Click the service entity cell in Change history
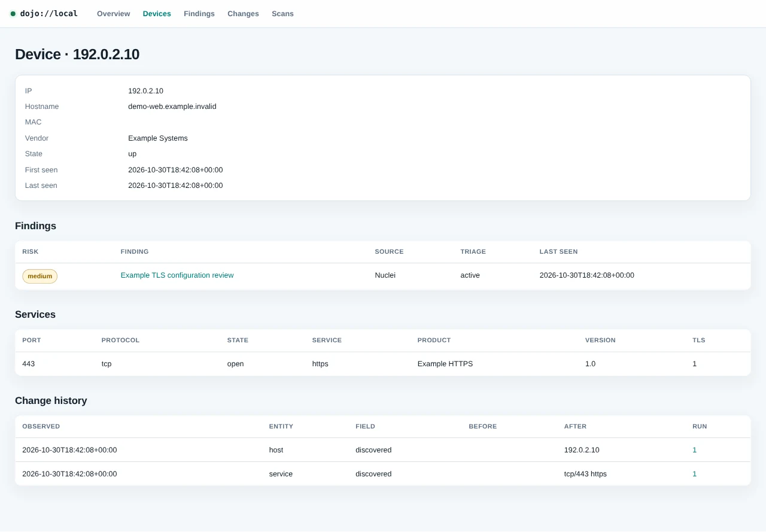Viewport: 766px width, 532px height. tap(281, 474)
